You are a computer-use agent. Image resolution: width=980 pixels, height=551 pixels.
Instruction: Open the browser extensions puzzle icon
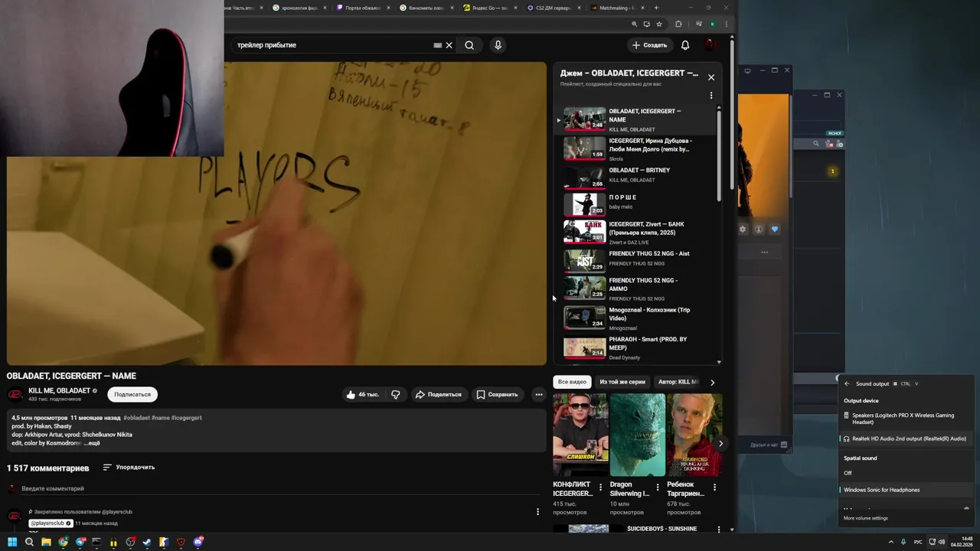[x=678, y=24]
